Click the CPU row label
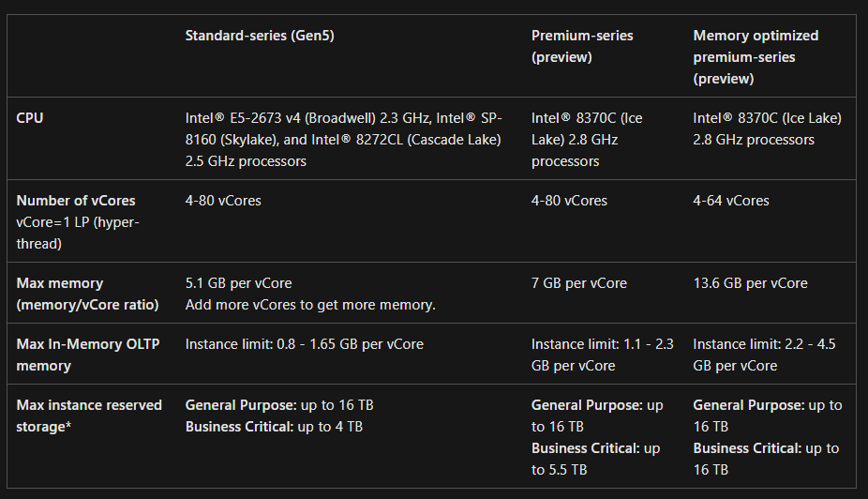This screenshot has width=868, height=499. (x=30, y=118)
